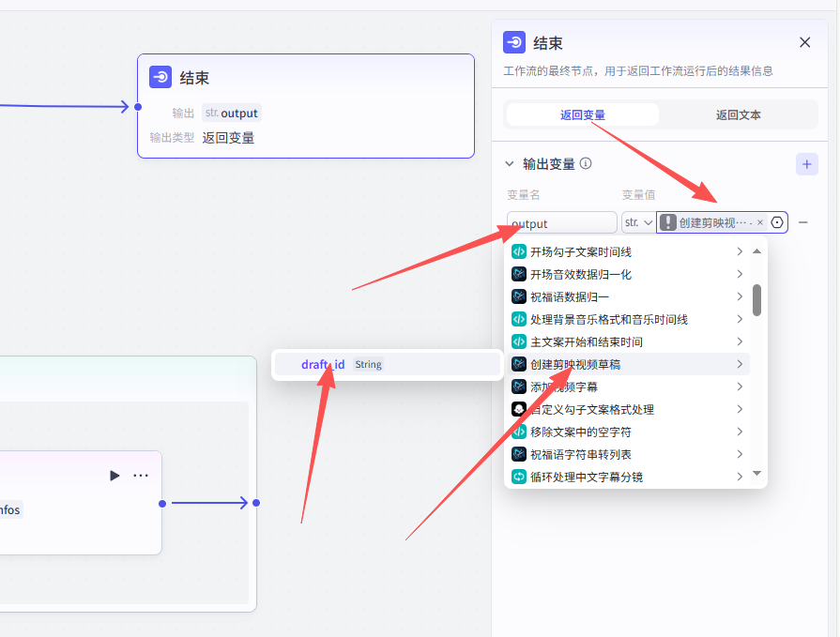The height and width of the screenshot is (637, 840).
Task: Open the three-dot menu on the canvas node
Action: click(x=141, y=476)
